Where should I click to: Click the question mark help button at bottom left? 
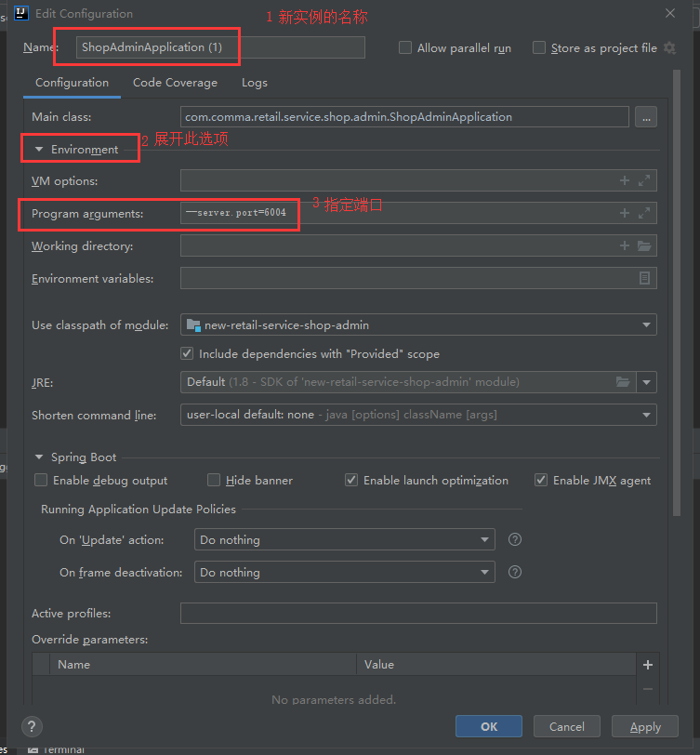coord(33,726)
